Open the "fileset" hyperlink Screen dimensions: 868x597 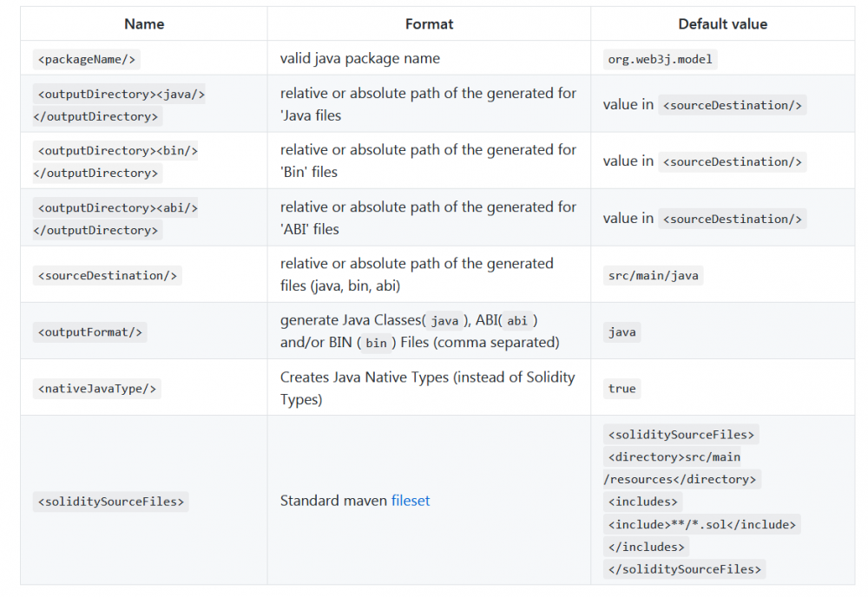pyautogui.click(x=411, y=501)
